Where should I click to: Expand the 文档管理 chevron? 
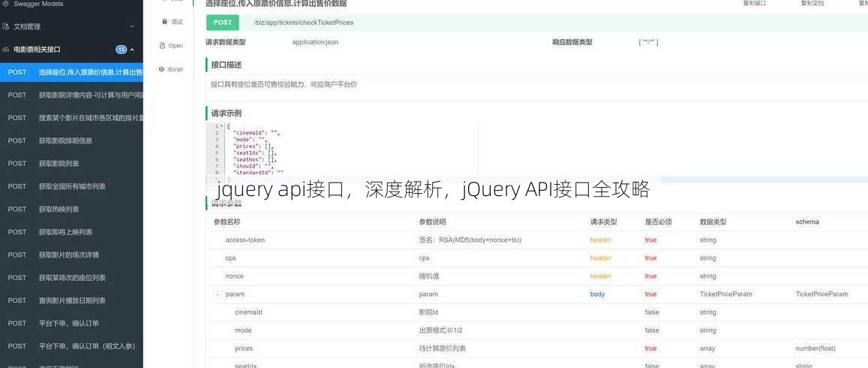132,26
